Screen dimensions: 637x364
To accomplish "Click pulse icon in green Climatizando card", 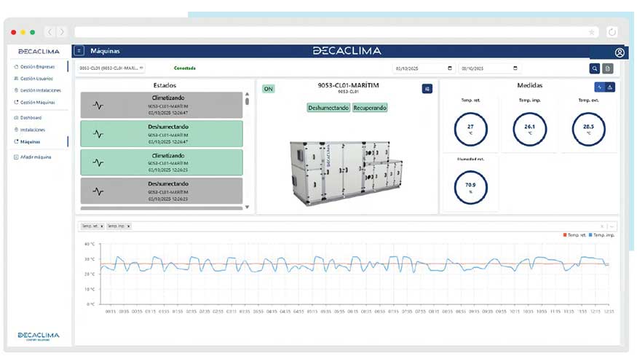I will point(98,163).
